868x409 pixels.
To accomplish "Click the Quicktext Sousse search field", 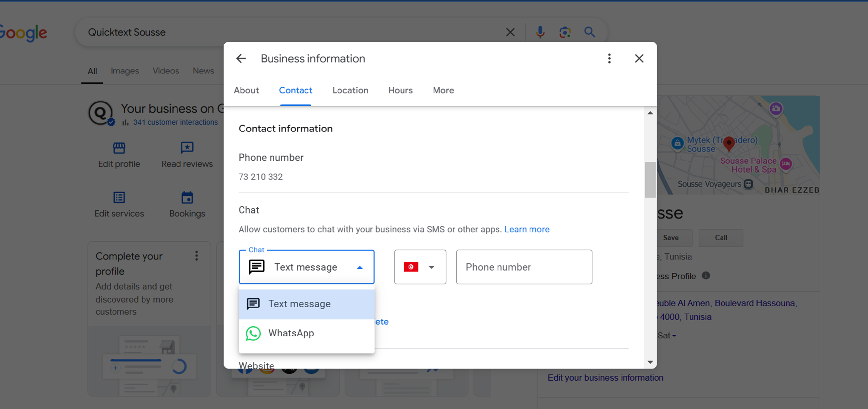I will coord(290,32).
